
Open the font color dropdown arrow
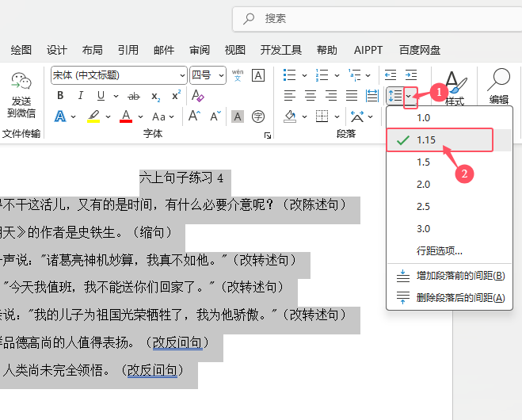[140, 117]
